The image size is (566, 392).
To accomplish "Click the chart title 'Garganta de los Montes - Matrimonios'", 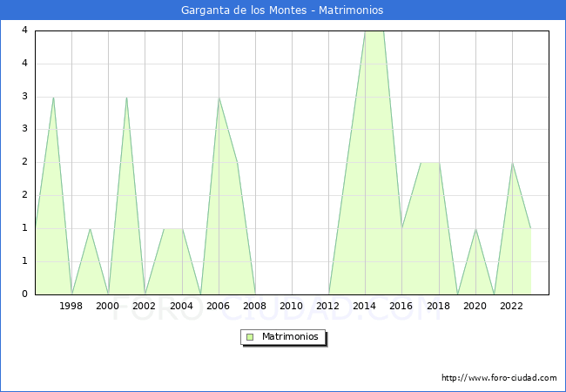I will point(282,10).
